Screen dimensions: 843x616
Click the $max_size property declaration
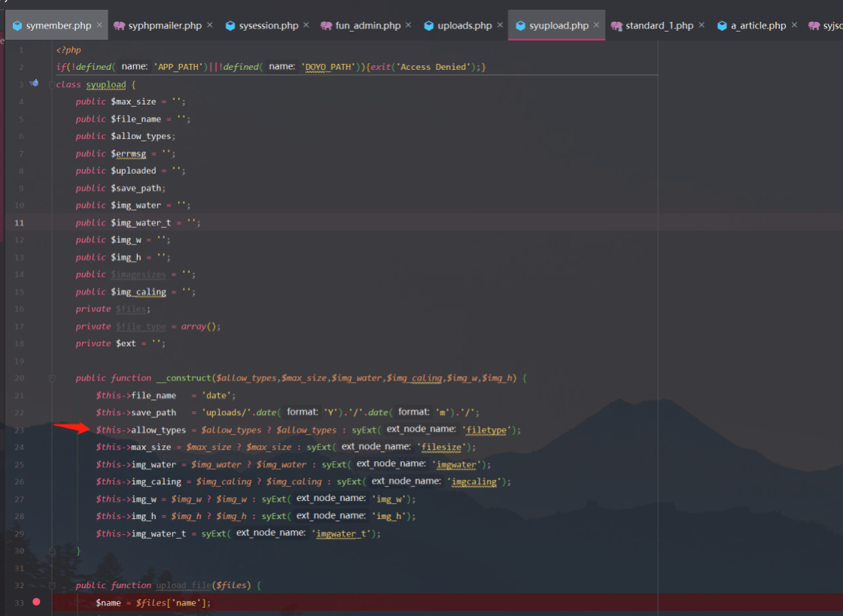pos(133,102)
